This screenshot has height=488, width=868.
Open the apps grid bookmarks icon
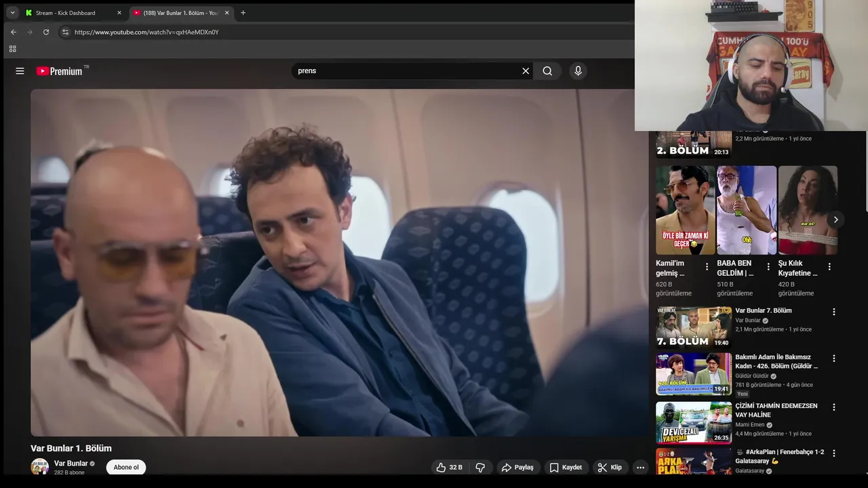12,49
